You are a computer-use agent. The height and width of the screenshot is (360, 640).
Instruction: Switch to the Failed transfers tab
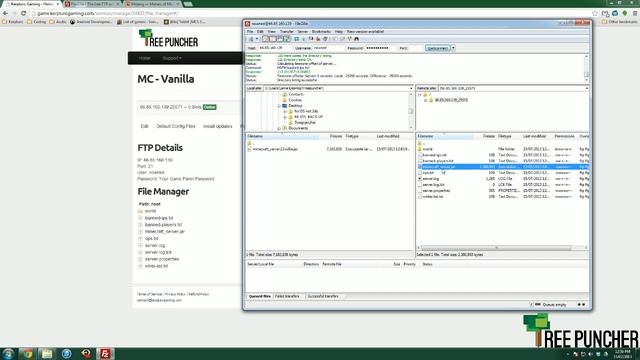(288, 296)
